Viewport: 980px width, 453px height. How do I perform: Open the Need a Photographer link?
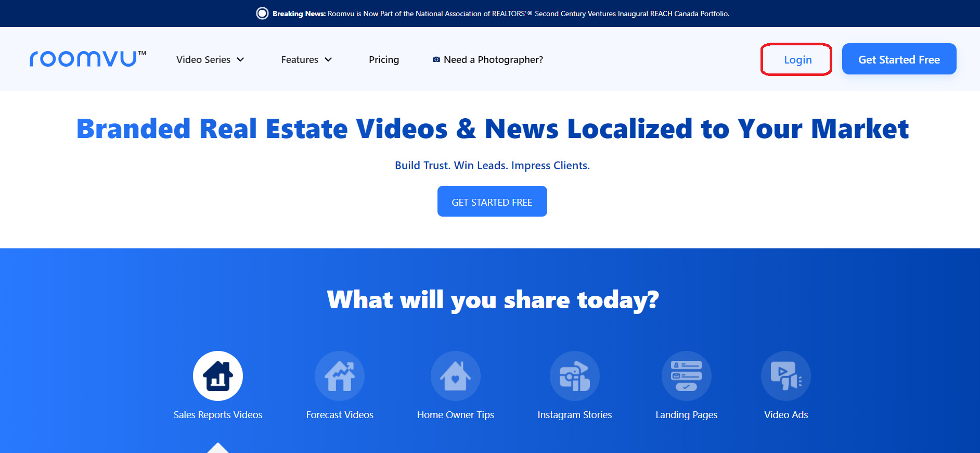(493, 60)
